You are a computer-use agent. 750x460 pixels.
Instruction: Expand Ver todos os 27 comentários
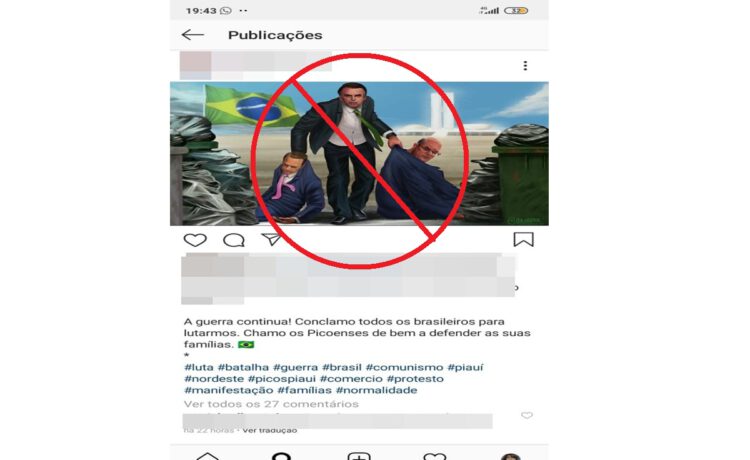pyautogui.click(x=271, y=404)
